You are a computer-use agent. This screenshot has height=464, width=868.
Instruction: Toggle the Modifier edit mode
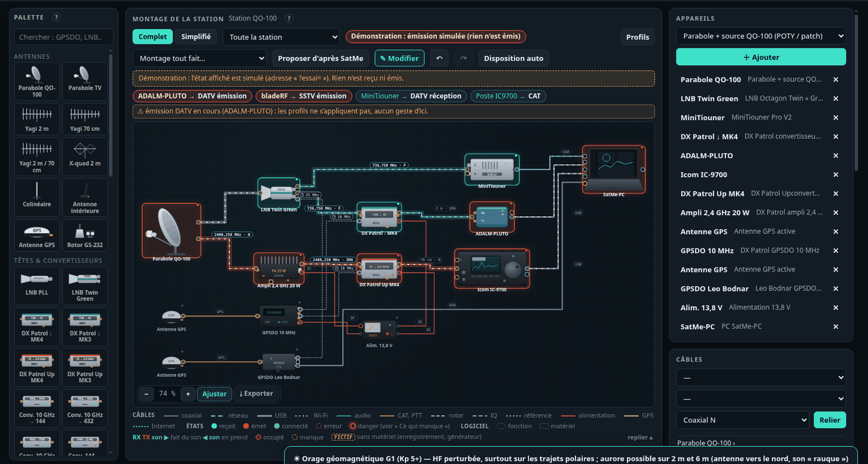click(399, 58)
